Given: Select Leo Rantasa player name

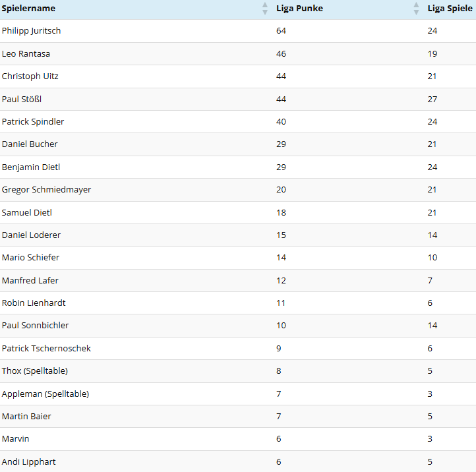Looking at the screenshot, I should [26, 53].
